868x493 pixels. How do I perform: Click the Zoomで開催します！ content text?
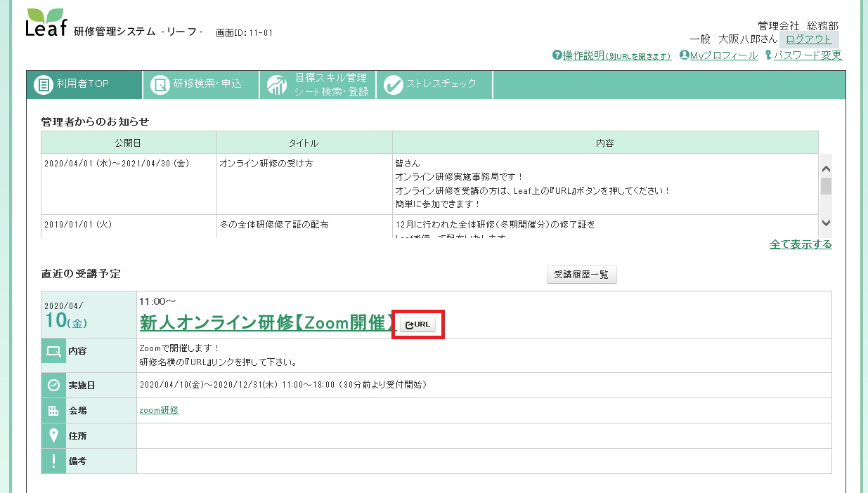pos(180,348)
